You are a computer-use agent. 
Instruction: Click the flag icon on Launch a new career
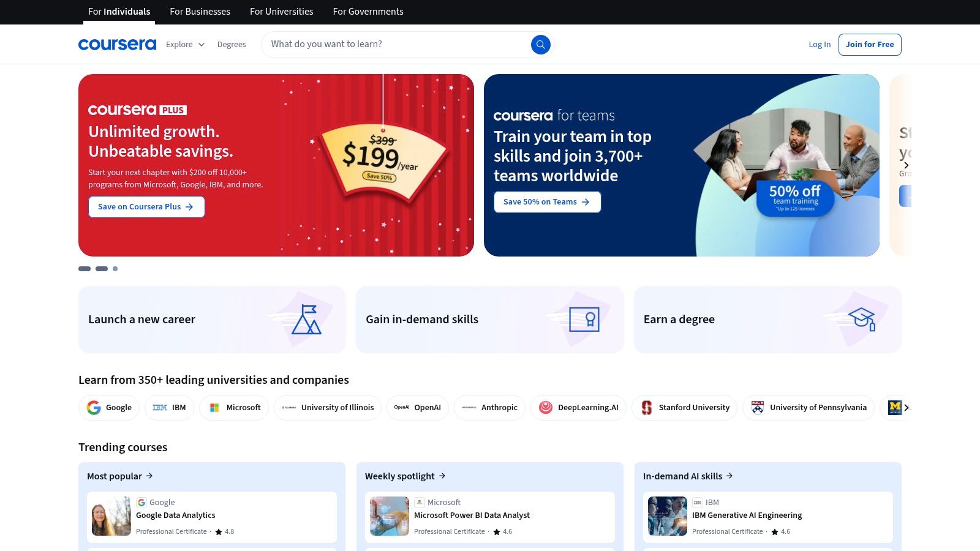click(x=306, y=318)
